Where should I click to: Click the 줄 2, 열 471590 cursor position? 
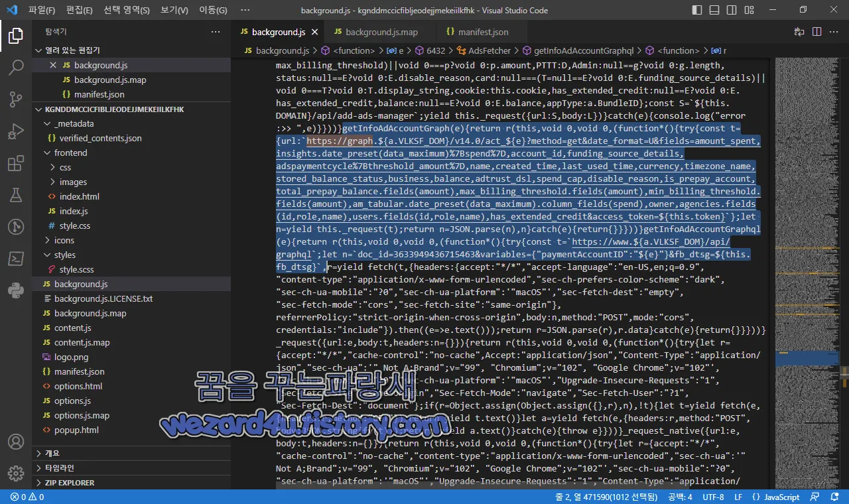[x=606, y=497]
